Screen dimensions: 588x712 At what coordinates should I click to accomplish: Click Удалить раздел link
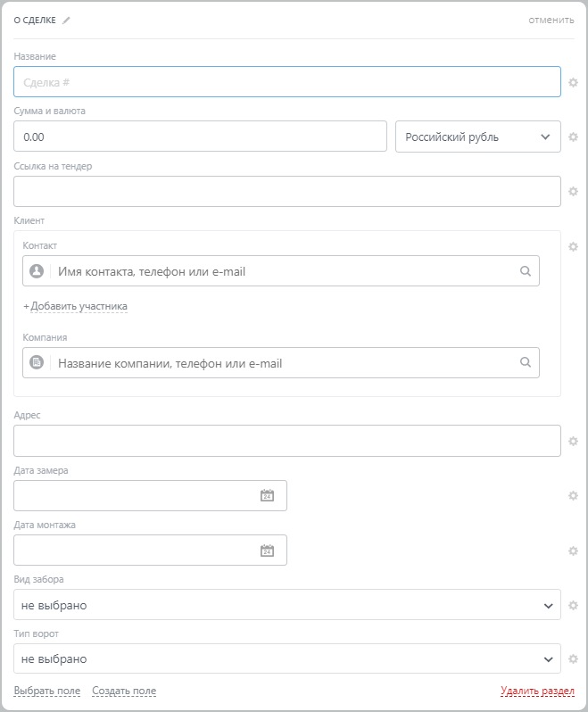point(537,691)
